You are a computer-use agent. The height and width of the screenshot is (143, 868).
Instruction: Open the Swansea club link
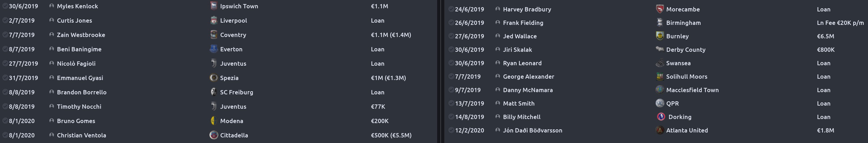pos(678,63)
